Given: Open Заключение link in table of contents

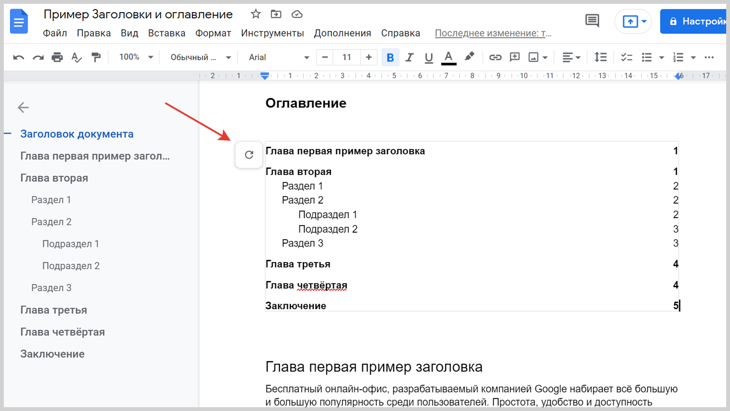Looking at the screenshot, I should [296, 306].
